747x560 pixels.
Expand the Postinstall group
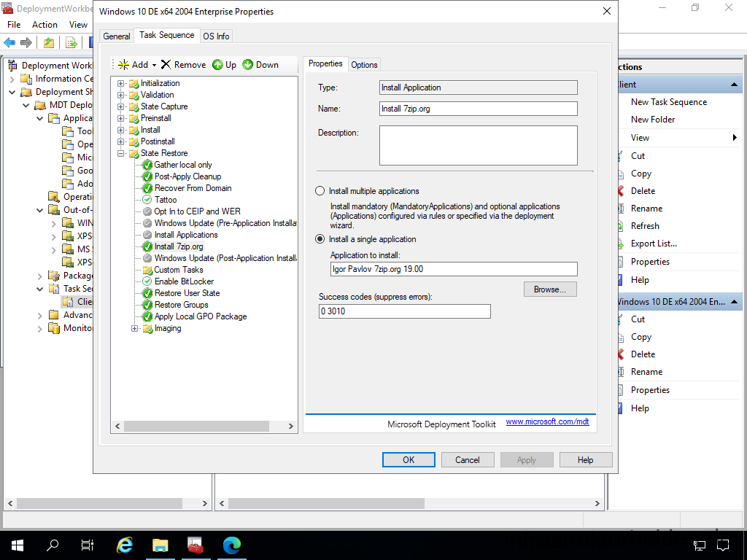tap(121, 142)
